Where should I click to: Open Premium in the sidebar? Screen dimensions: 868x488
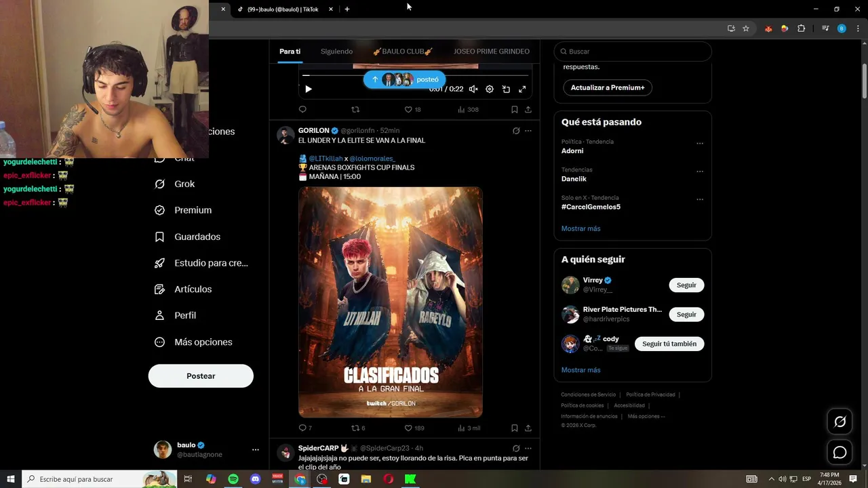183,210
